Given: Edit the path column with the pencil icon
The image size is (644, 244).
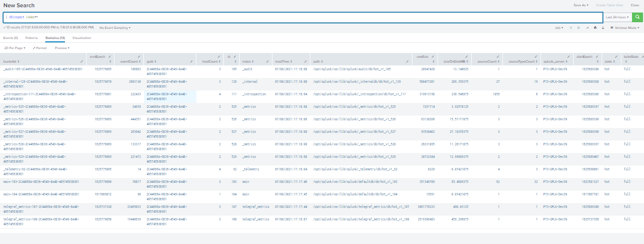Looking at the screenshot, I should click(x=407, y=62).
